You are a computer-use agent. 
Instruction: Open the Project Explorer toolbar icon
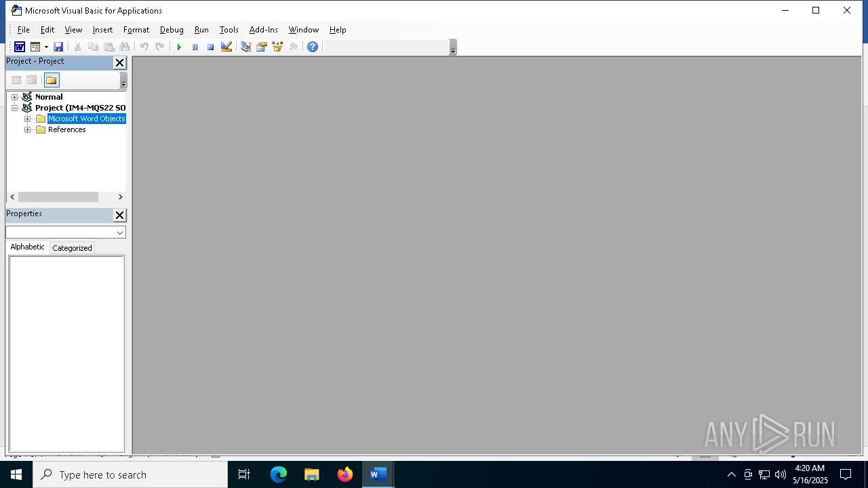[245, 47]
